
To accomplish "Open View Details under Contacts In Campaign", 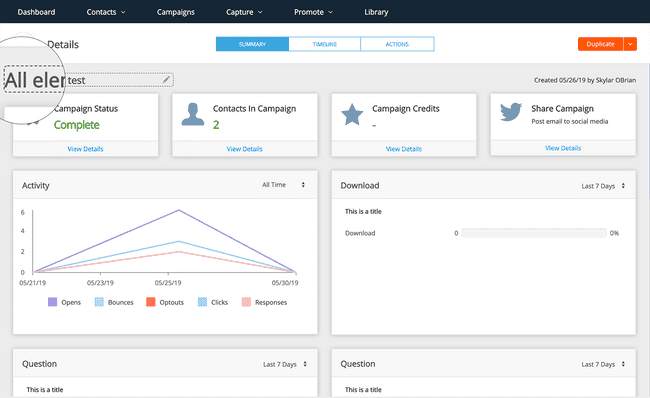I will click(x=245, y=149).
